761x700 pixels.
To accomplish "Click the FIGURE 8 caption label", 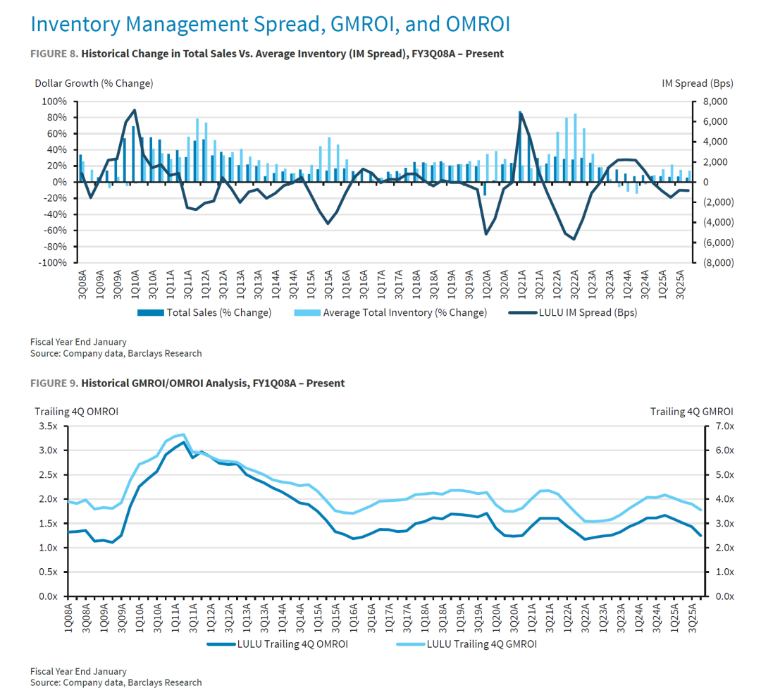I will click(54, 54).
